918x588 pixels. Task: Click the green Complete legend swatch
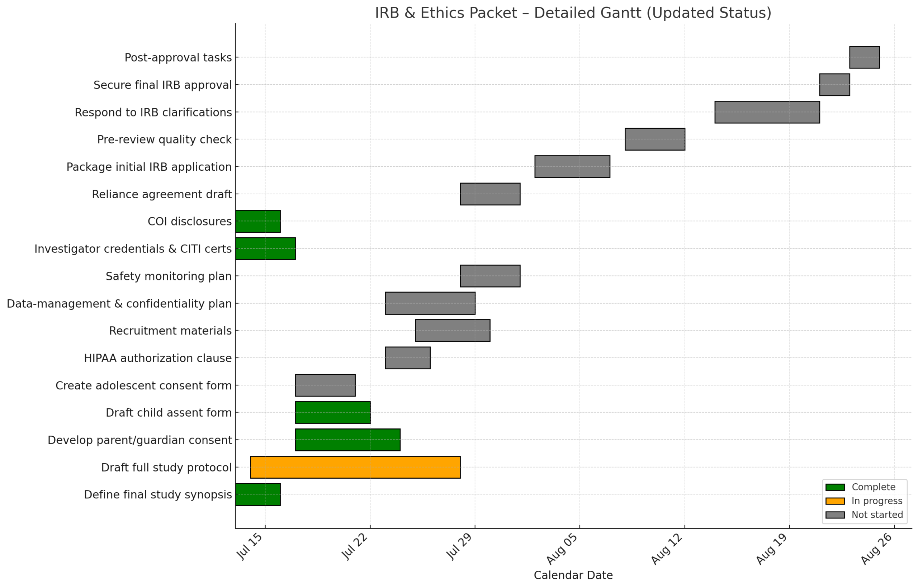835,487
